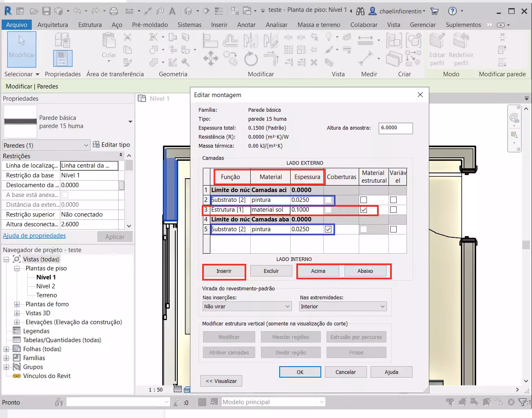The height and width of the screenshot is (418, 532).
Task: Click the selection filter funnel icon in status bar
Action: point(523,402)
